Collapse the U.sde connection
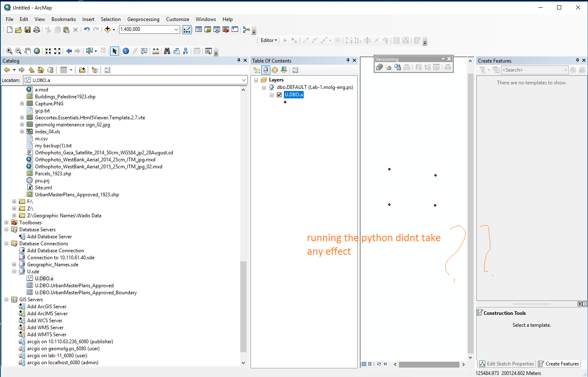This screenshot has width=588, height=377. pos(14,272)
